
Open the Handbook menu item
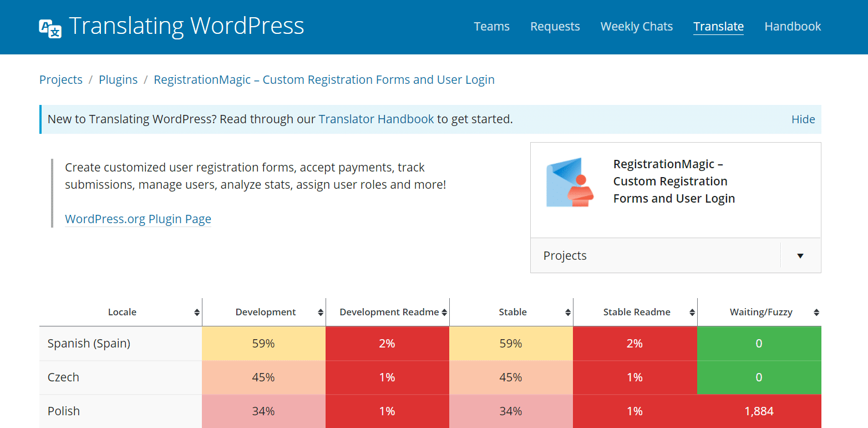click(793, 26)
